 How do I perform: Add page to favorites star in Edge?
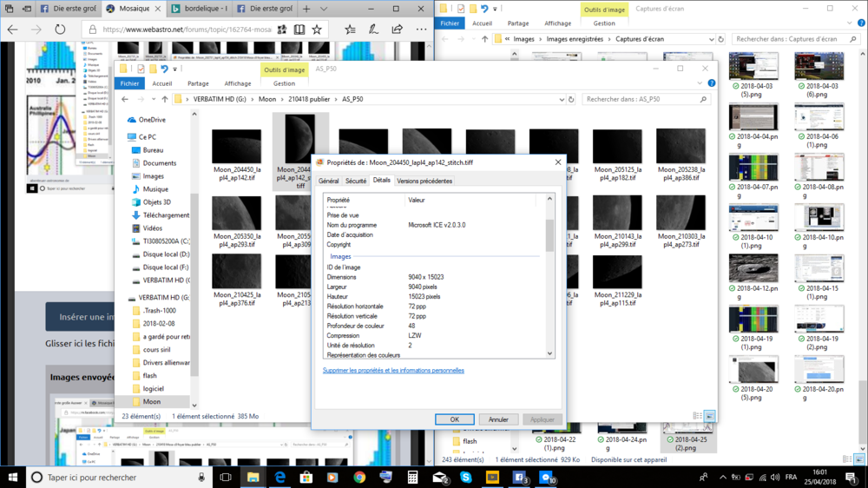coord(317,30)
